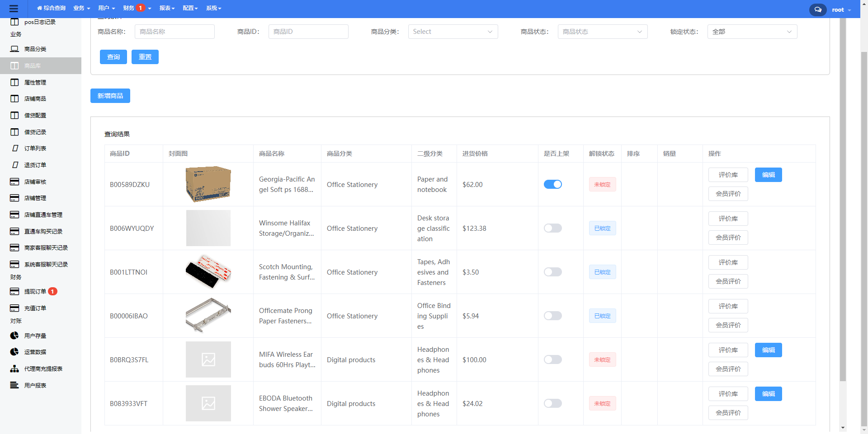Open 综合查询 in top navigation
This screenshot has height=434, width=868.
[51, 8]
